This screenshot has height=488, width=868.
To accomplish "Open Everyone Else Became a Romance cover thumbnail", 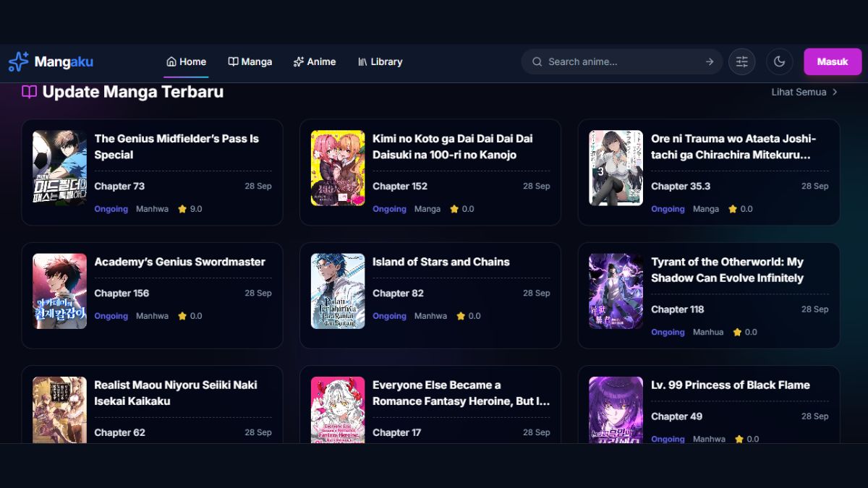I will click(x=338, y=410).
